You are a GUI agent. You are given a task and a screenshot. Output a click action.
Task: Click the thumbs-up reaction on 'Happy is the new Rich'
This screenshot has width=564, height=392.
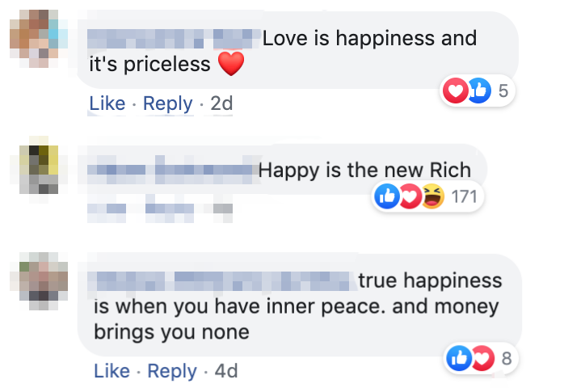pyautogui.click(x=387, y=196)
